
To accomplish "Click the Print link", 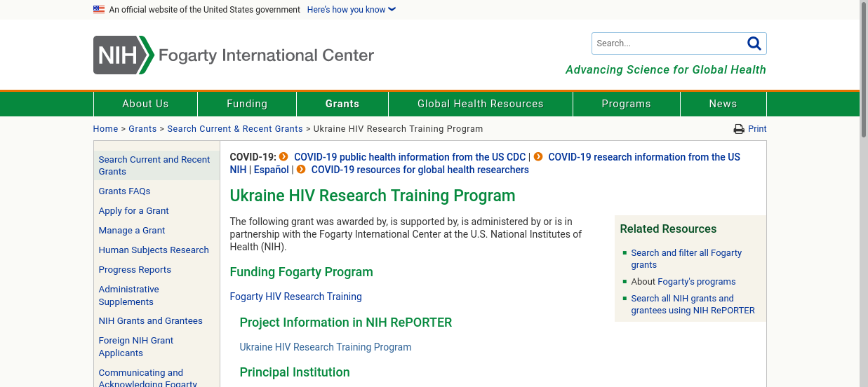I will (x=757, y=129).
